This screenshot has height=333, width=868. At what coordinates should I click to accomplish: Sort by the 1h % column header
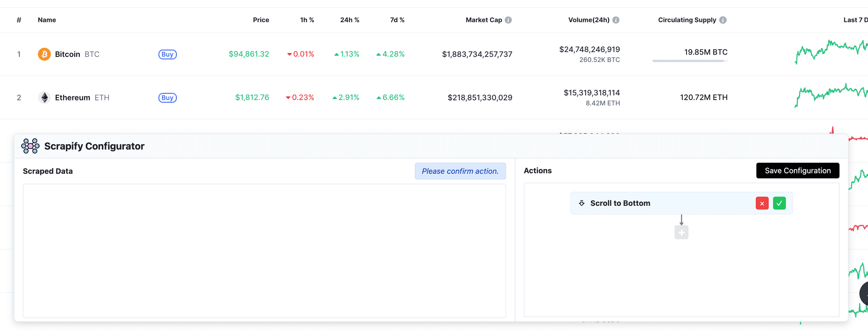[x=307, y=20]
